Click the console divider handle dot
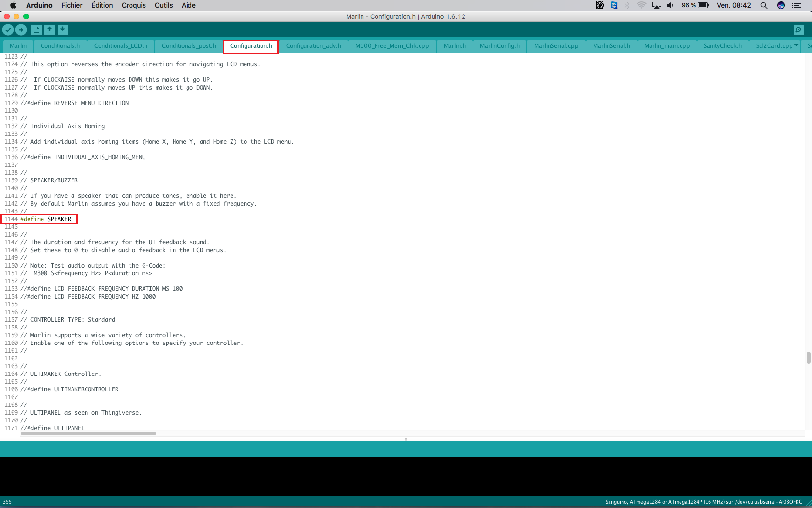Viewport: 812px width, 508px height. click(406, 439)
